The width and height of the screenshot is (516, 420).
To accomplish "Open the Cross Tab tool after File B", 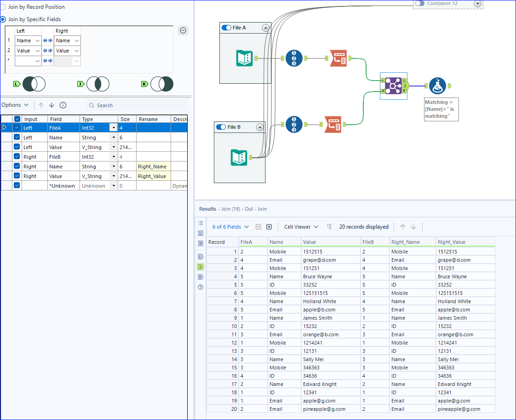I will 333,124.
